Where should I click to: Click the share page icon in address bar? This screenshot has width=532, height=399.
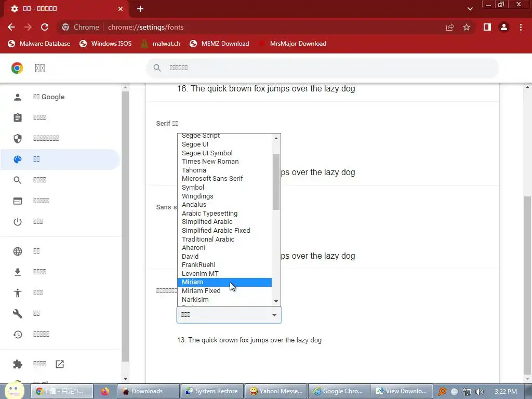450,27
